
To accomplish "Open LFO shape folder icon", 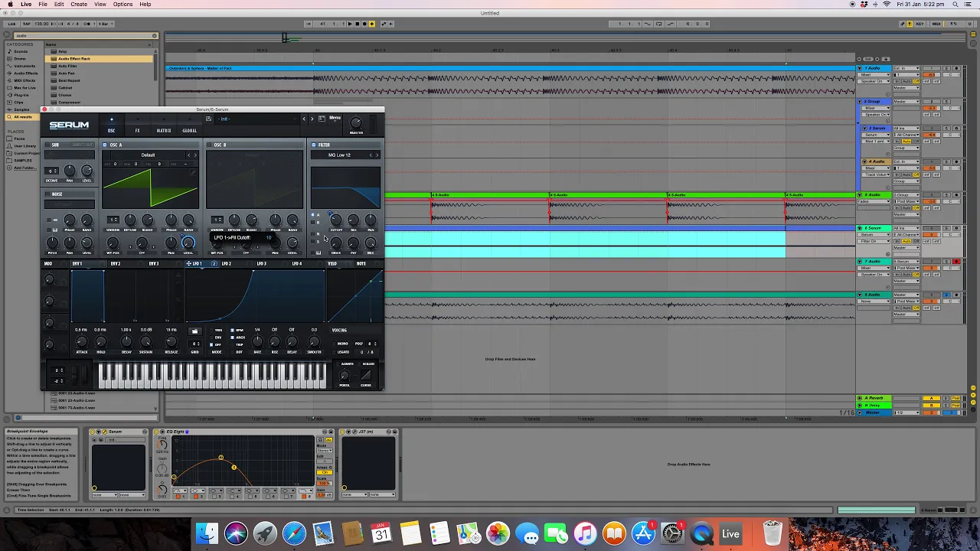I will (194, 331).
